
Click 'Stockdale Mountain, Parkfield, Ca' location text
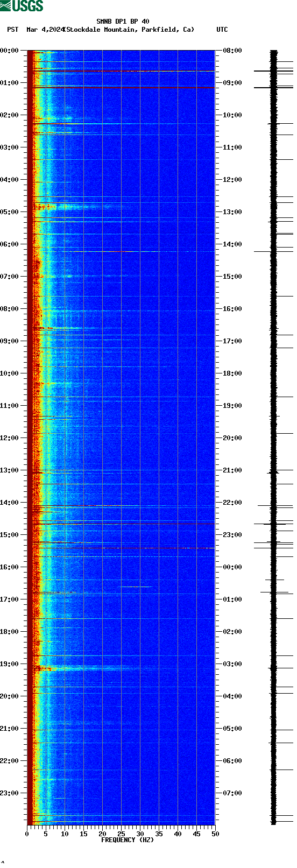pos(129,30)
